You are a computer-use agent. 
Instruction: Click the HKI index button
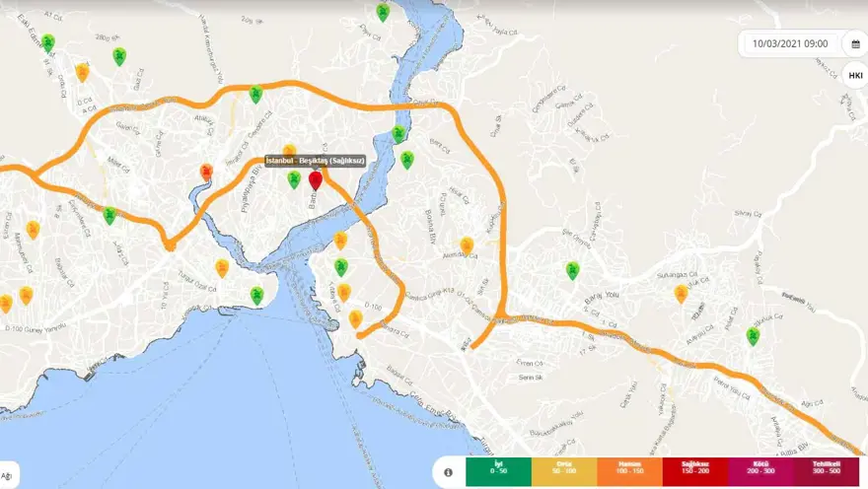[855, 75]
